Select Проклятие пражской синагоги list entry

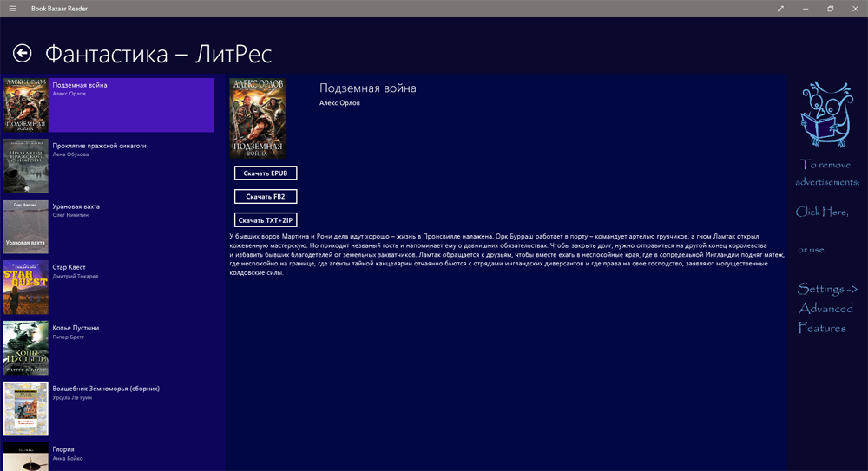coord(108,166)
